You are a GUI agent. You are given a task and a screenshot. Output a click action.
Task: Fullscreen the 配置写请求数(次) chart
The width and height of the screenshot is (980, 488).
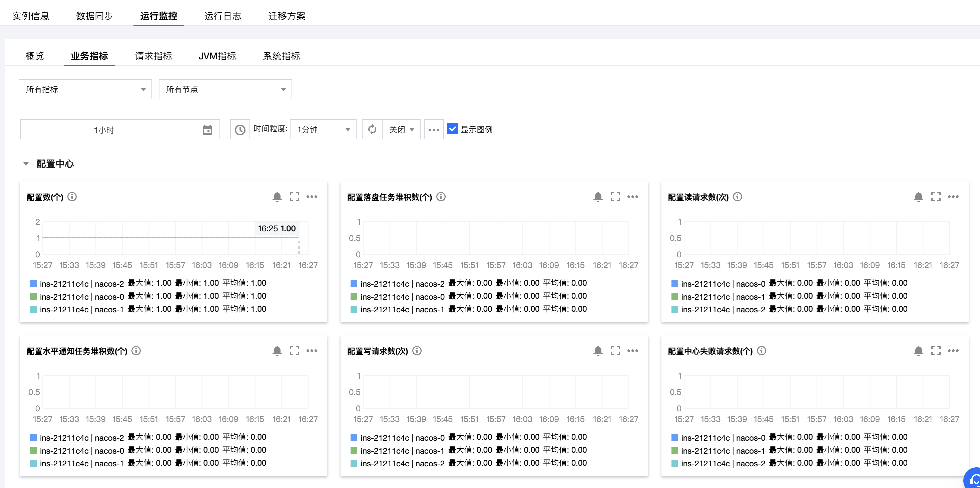pyautogui.click(x=615, y=351)
